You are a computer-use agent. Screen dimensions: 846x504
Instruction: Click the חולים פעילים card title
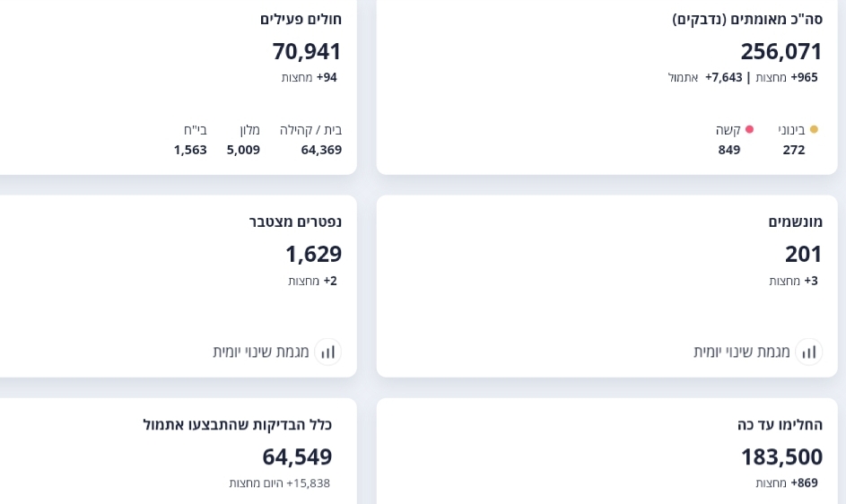point(301,19)
